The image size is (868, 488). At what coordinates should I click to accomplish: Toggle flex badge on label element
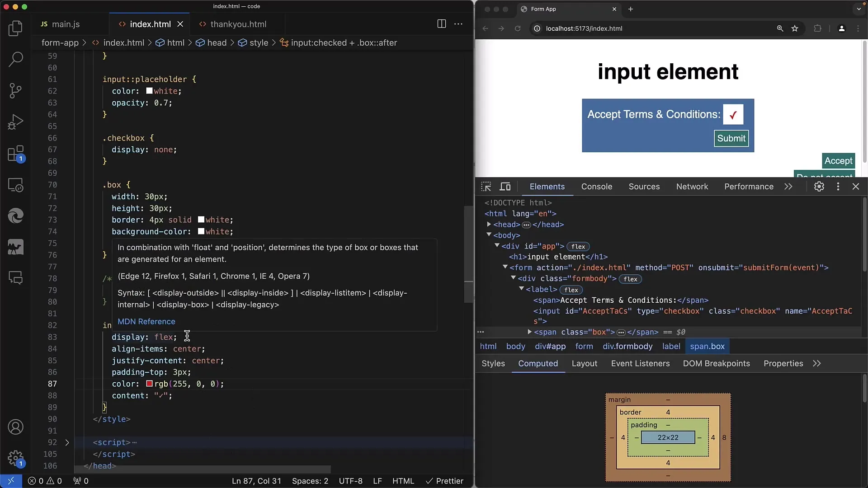pos(571,290)
